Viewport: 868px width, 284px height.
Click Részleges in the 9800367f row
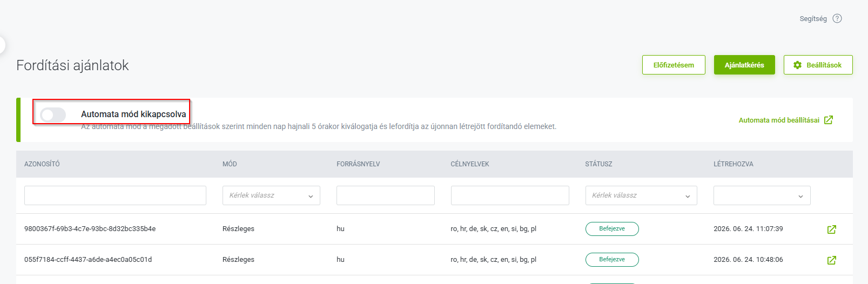pyautogui.click(x=238, y=229)
